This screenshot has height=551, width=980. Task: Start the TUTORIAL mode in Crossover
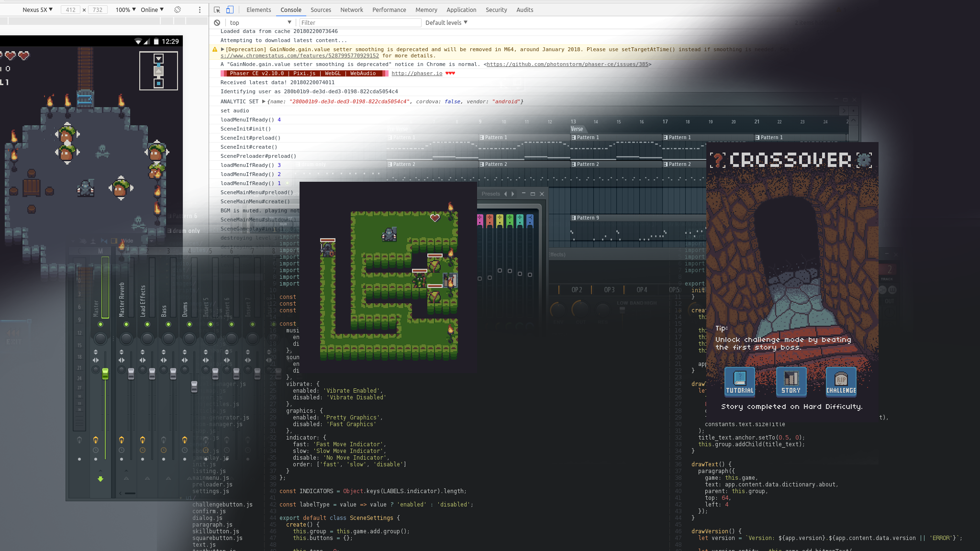point(740,381)
